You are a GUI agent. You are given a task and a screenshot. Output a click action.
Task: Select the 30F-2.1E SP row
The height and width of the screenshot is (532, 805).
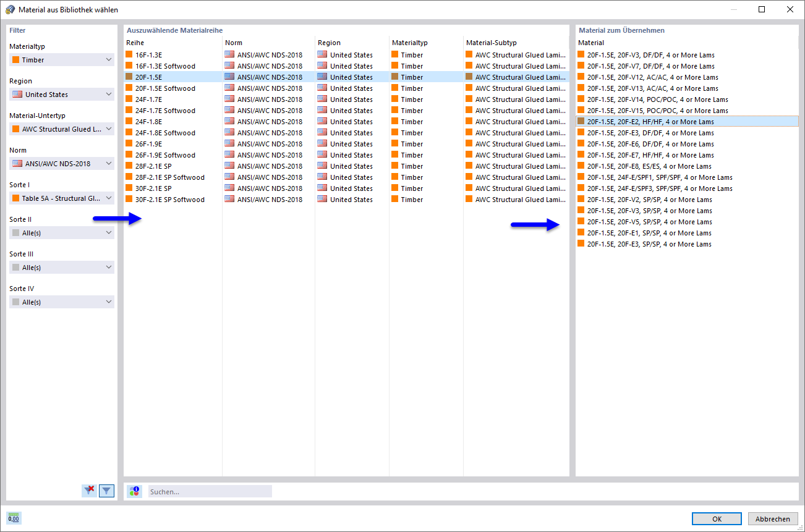tap(346, 188)
